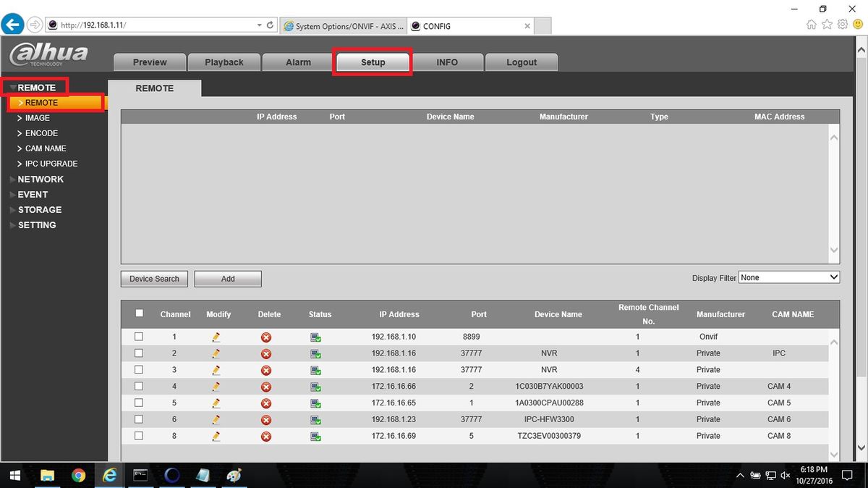Expand the NETWORK section in the sidebar

[41, 179]
